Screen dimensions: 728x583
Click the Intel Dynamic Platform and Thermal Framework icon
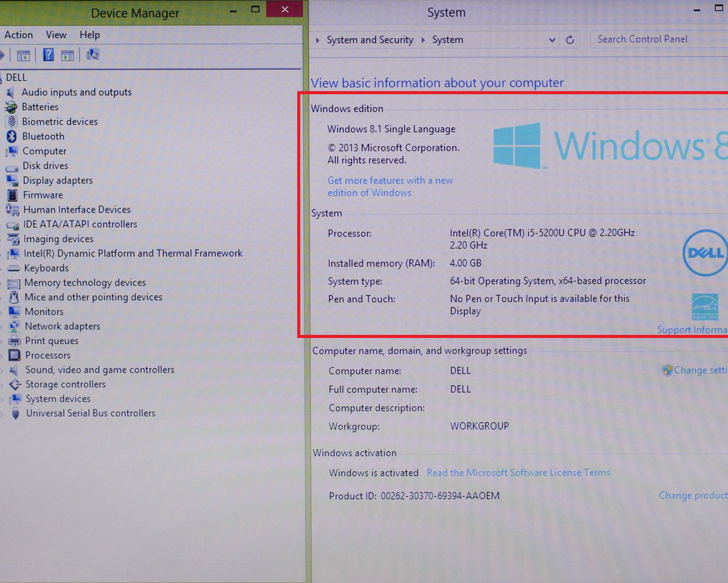tap(13, 253)
